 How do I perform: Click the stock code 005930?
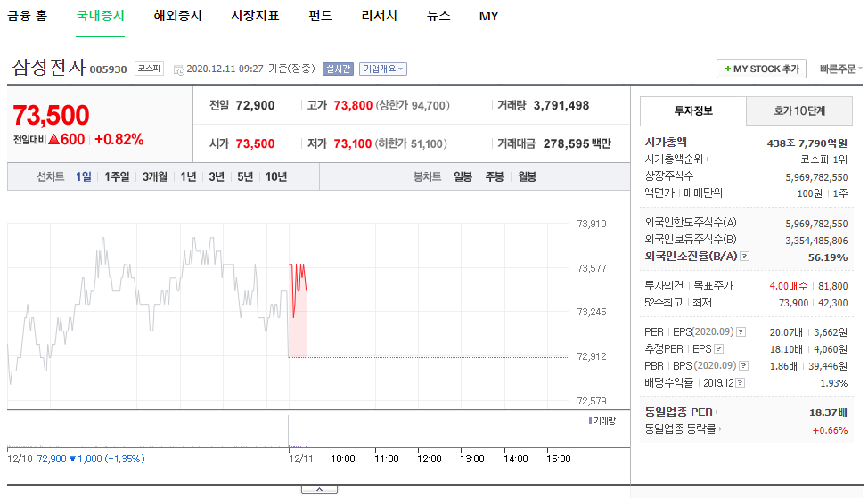point(109,69)
